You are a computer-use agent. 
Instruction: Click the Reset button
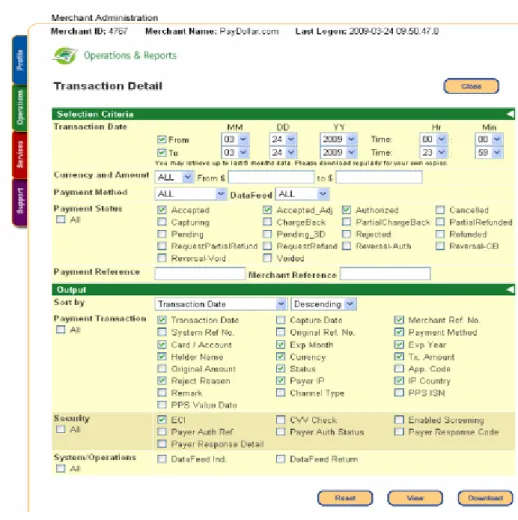click(x=345, y=498)
